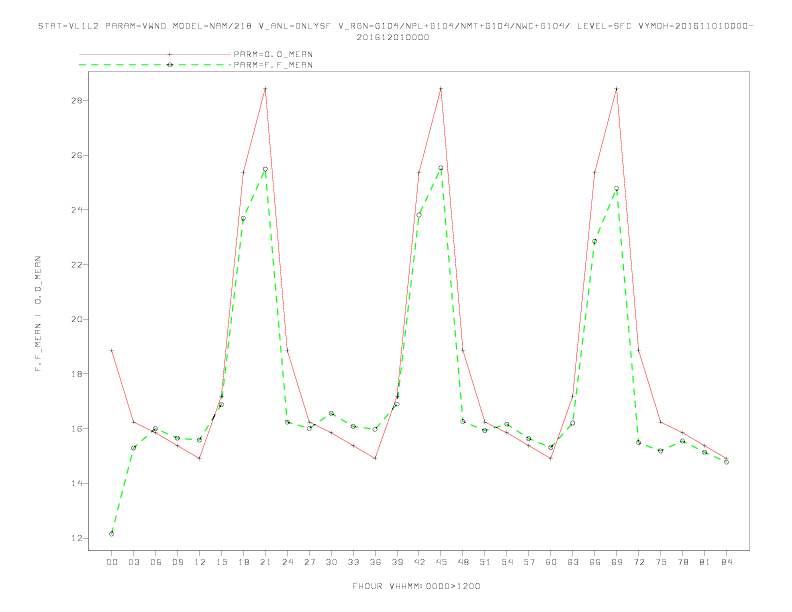Click x-axis tick label 48
Screen dimensions: 792x612
click(463, 562)
